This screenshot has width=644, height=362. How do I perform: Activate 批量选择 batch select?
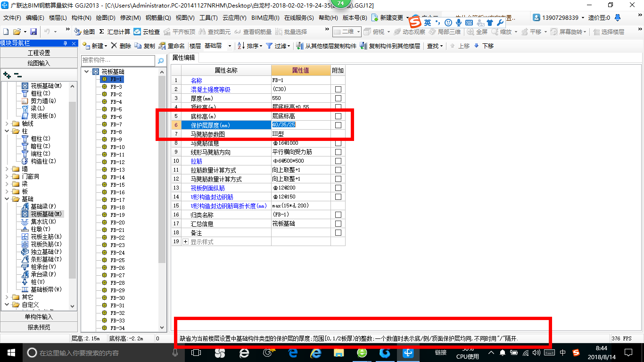click(x=291, y=32)
